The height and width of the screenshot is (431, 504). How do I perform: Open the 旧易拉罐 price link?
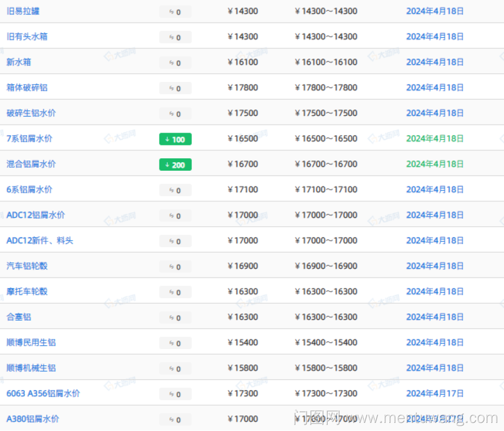tap(23, 11)
